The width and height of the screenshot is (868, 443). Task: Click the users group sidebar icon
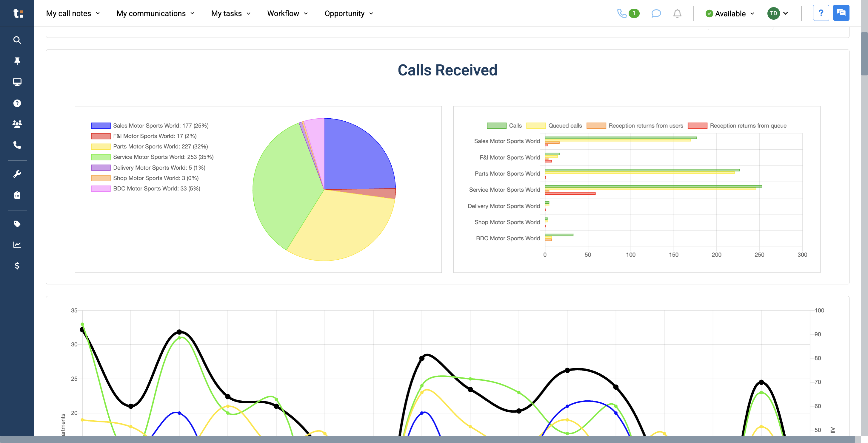coord(17,124)
